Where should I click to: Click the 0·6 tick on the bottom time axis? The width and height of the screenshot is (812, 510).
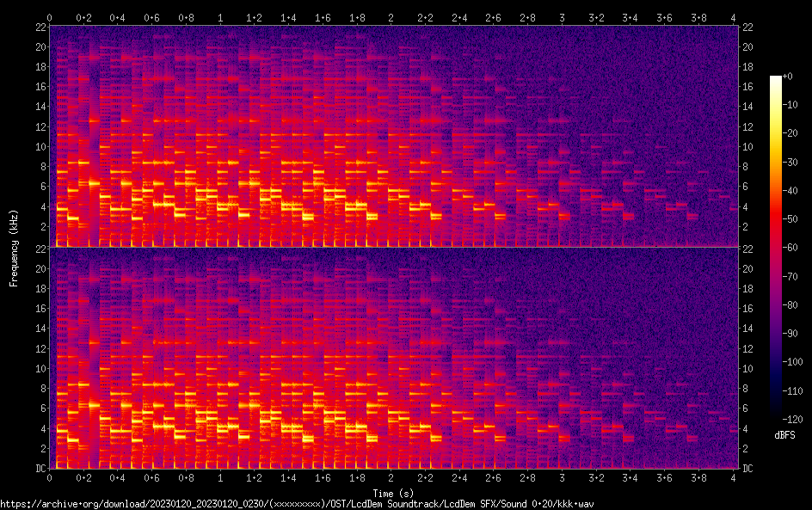pyautogui.click(x=152, y=476)
